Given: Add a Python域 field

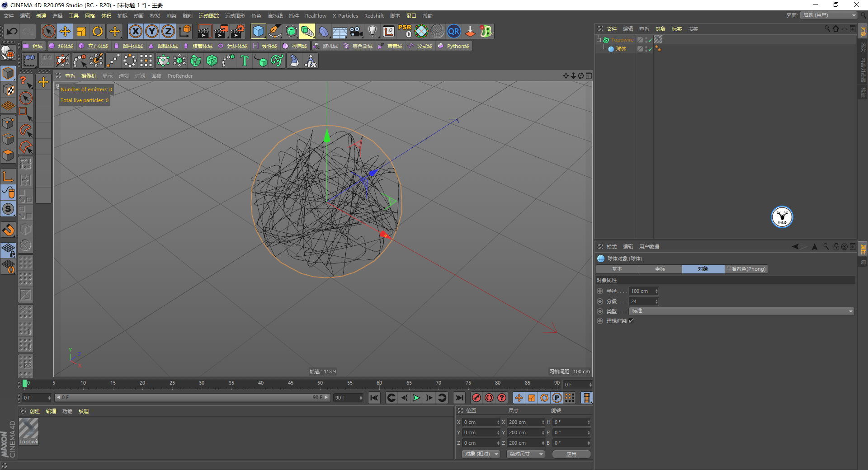Looking at the screenshot, I should [454, 46].
